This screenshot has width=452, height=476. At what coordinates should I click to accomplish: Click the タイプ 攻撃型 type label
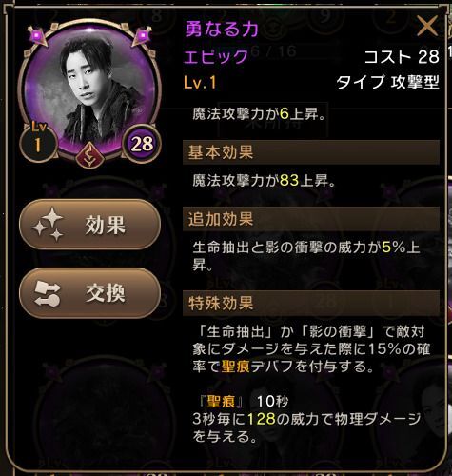click(x=388, y=83)
